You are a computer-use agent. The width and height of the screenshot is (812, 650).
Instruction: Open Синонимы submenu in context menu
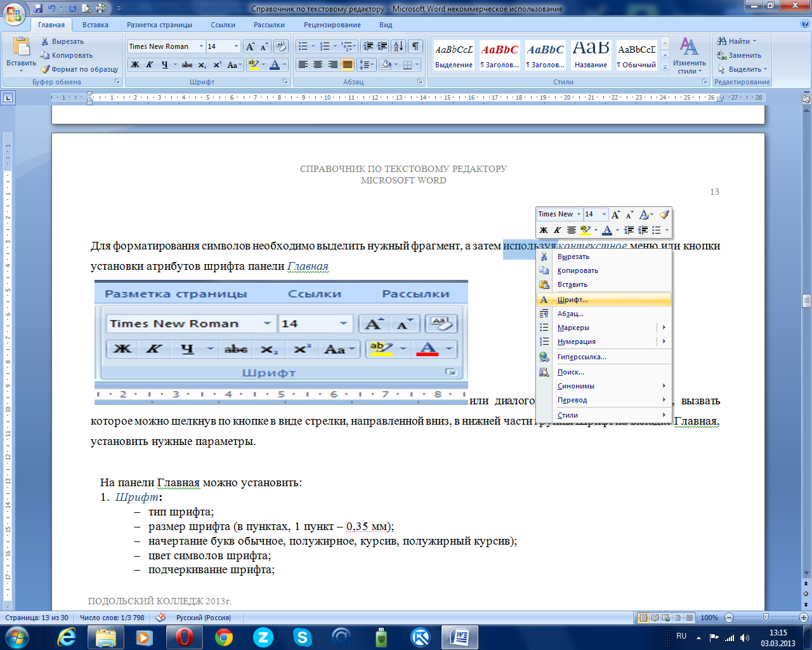(x=604, y=386)
